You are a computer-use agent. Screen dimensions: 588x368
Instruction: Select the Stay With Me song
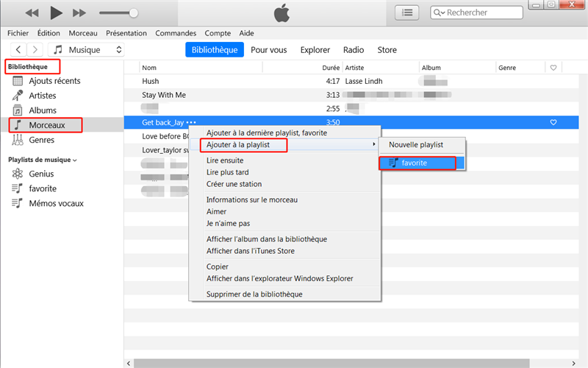coord(164,95)
